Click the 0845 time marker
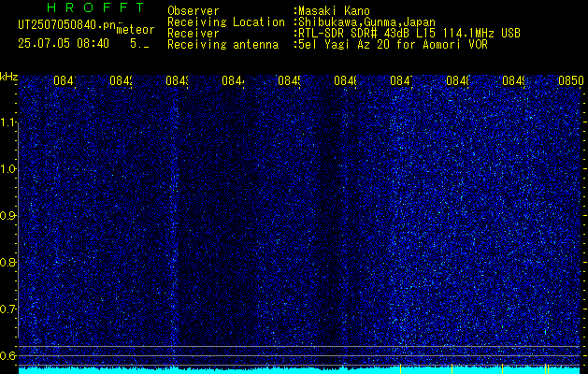The width and height of the screenshot is (588, 374). 289,80
